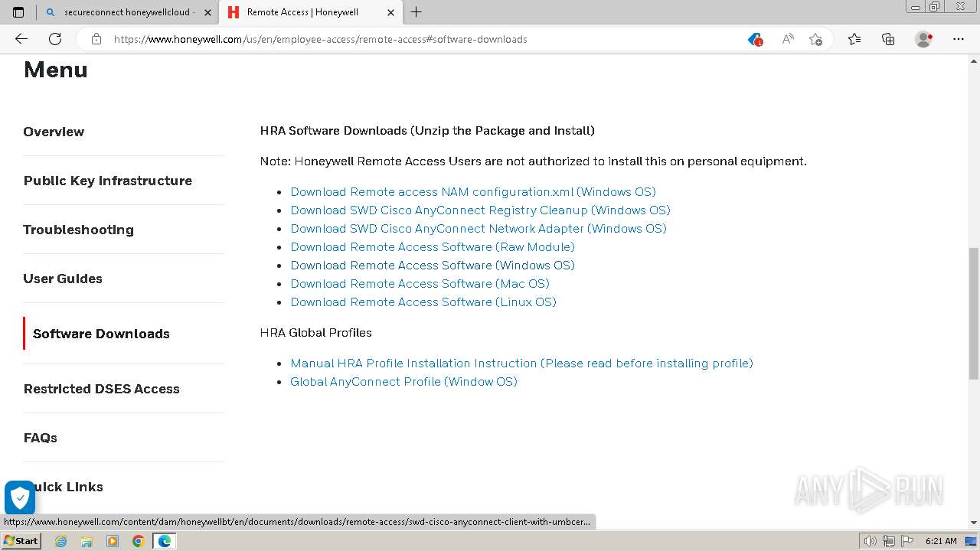
Task: Open the volume control tray icon
Action: tap(870, 541)
